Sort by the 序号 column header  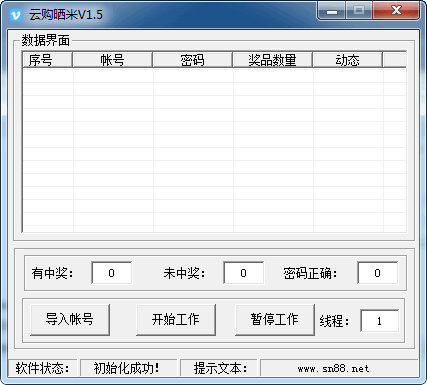pos(47,60)
